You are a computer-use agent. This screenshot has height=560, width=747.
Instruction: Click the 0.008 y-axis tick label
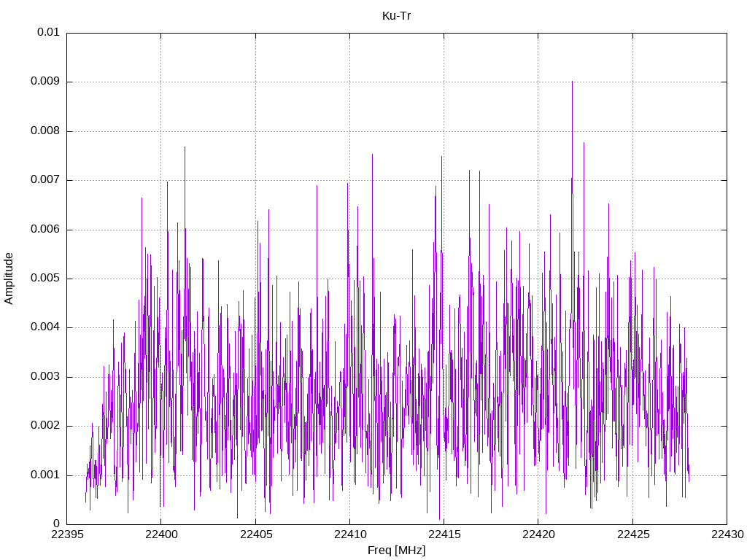(45, 131)
